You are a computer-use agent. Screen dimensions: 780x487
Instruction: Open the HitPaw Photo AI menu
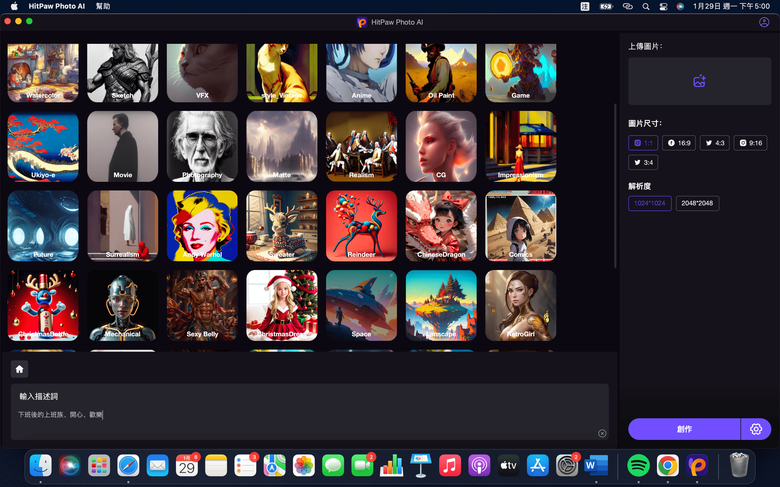pos(57,6)
